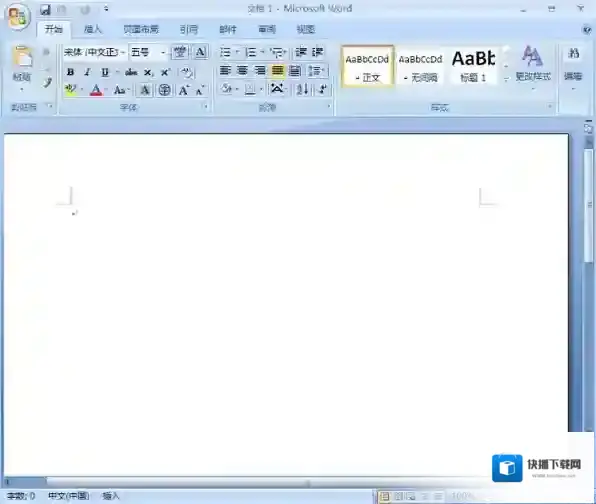The width and height of the screenshot is (596, 504).
Task: Switch to the 引用 (References) tab
Action: coord(189,29)
